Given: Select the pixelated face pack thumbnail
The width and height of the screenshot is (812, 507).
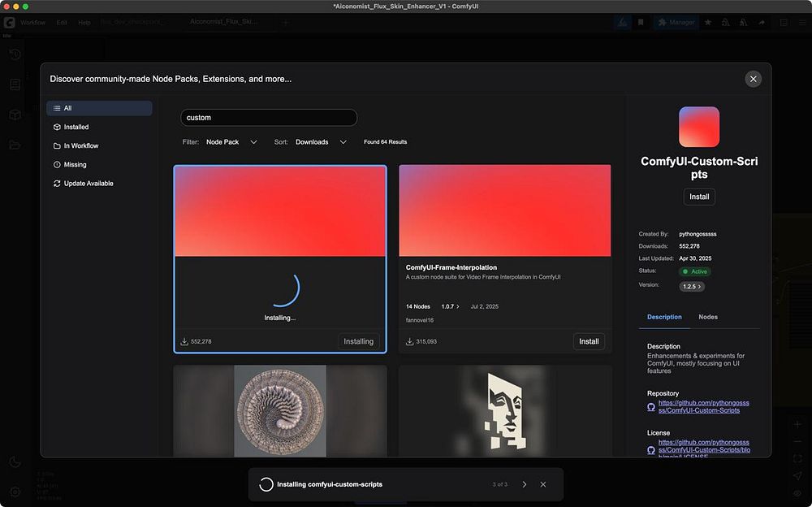Looking at the screenshot, I should point(505,411).
